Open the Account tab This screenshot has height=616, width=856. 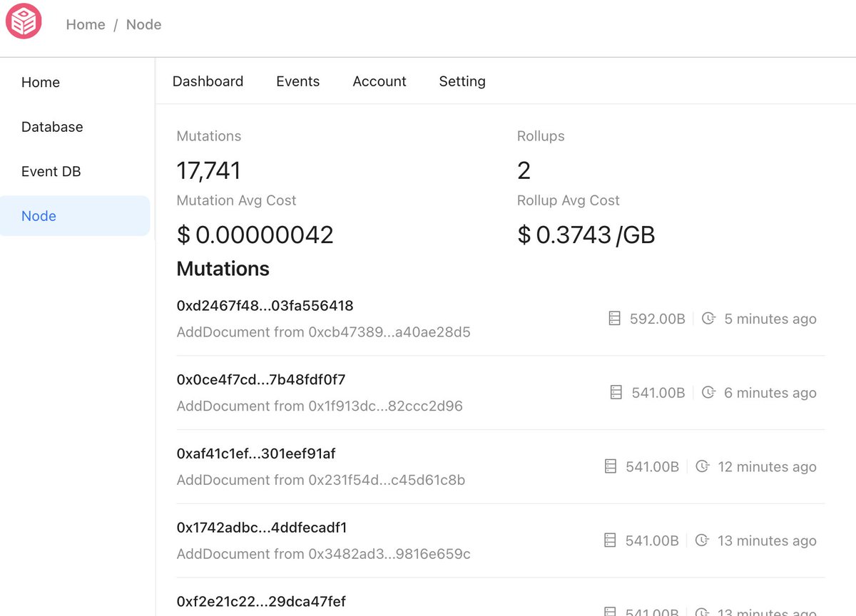pos(379,81)
